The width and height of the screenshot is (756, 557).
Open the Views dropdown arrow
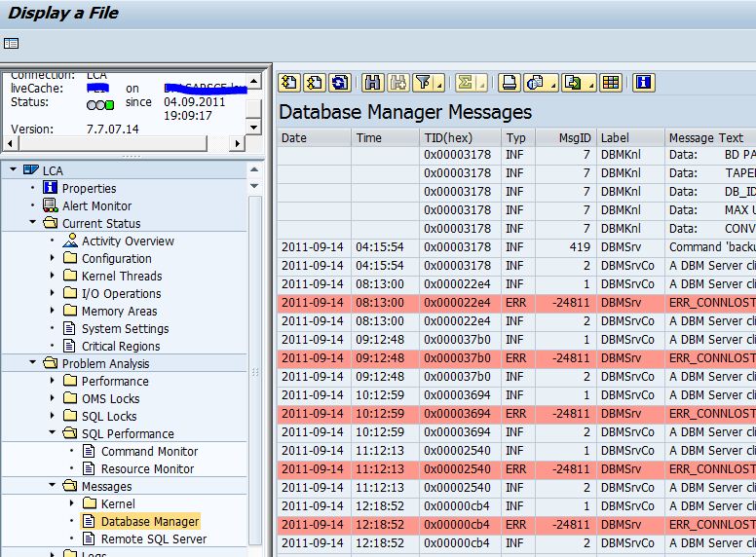click(553, 86)
